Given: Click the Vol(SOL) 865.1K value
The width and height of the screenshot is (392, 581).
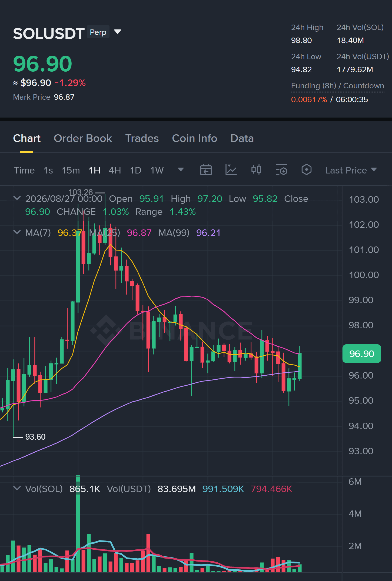Looking at the screenshot, I should [85, 489].
